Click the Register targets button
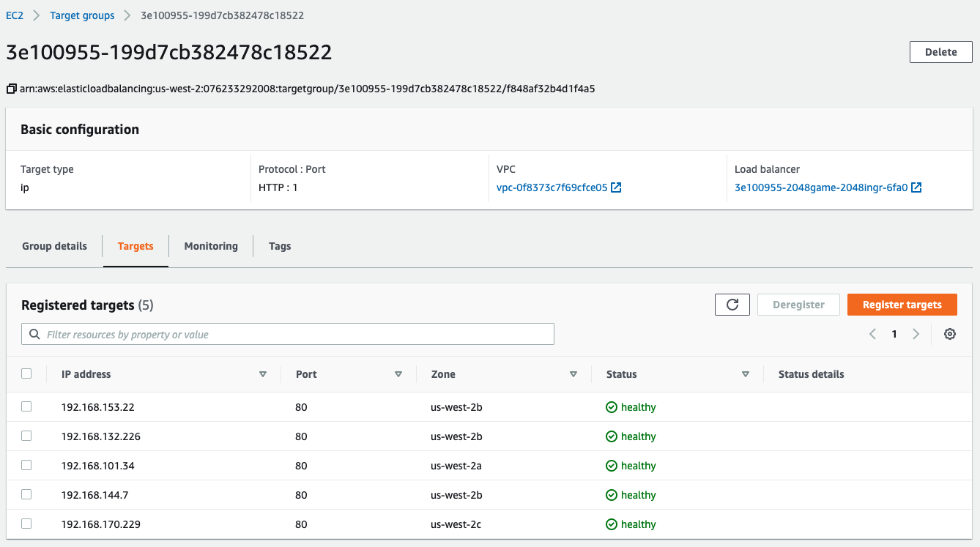 [x=902, y=304]
